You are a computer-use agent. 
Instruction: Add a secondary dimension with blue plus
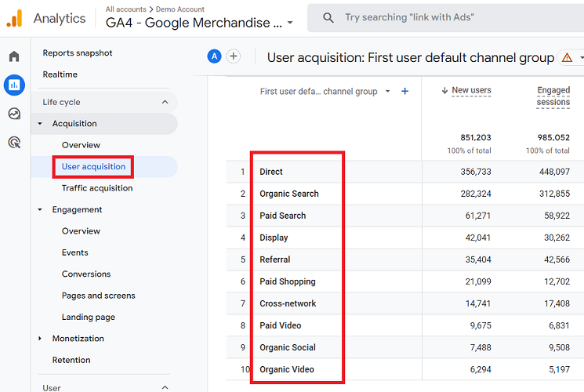click(404, 91)
